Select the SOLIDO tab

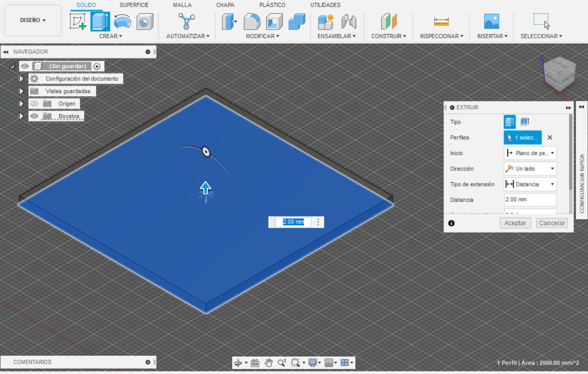click(86, 5)
